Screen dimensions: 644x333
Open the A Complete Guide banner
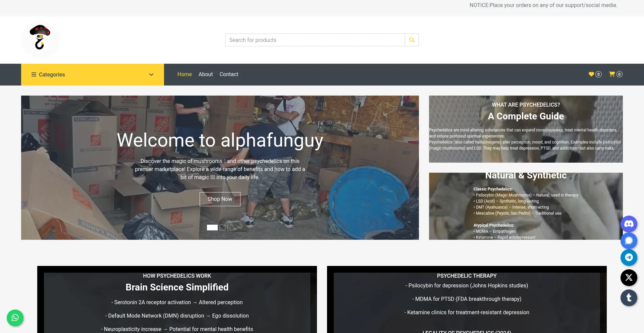point(526,129)
